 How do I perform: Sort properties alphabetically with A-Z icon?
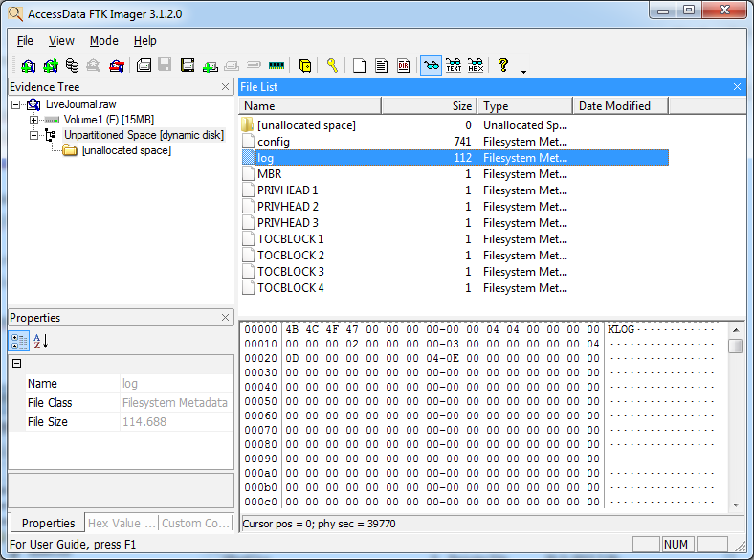41,341
